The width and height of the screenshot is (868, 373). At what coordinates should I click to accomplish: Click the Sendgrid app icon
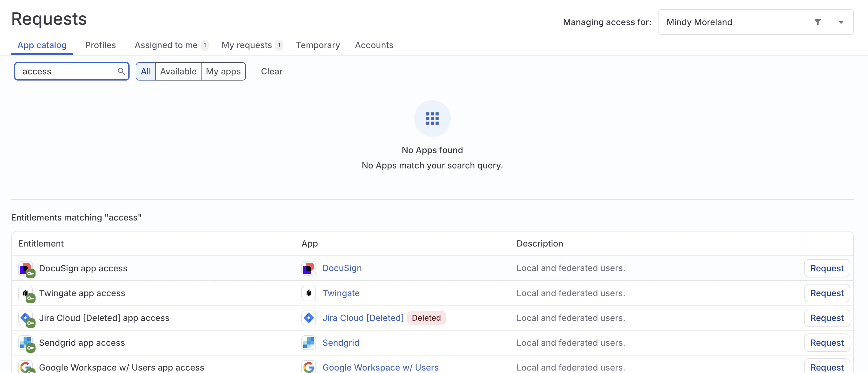tap(308, 342)
